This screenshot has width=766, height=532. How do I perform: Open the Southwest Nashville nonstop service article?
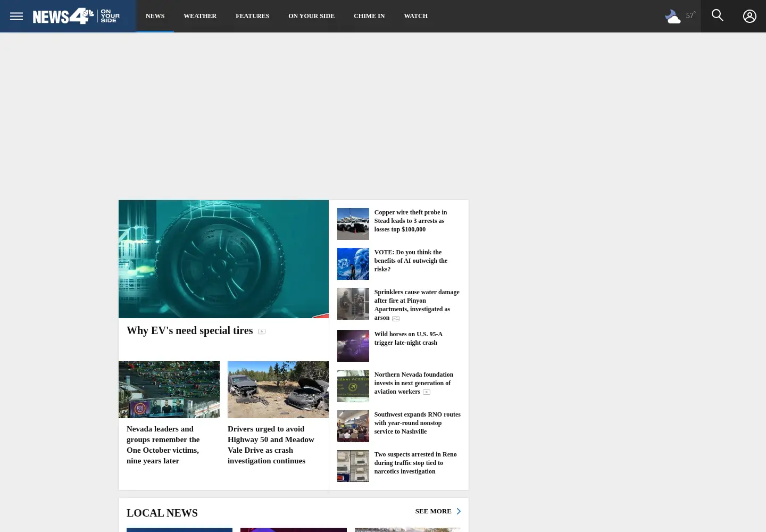(417, 423)
